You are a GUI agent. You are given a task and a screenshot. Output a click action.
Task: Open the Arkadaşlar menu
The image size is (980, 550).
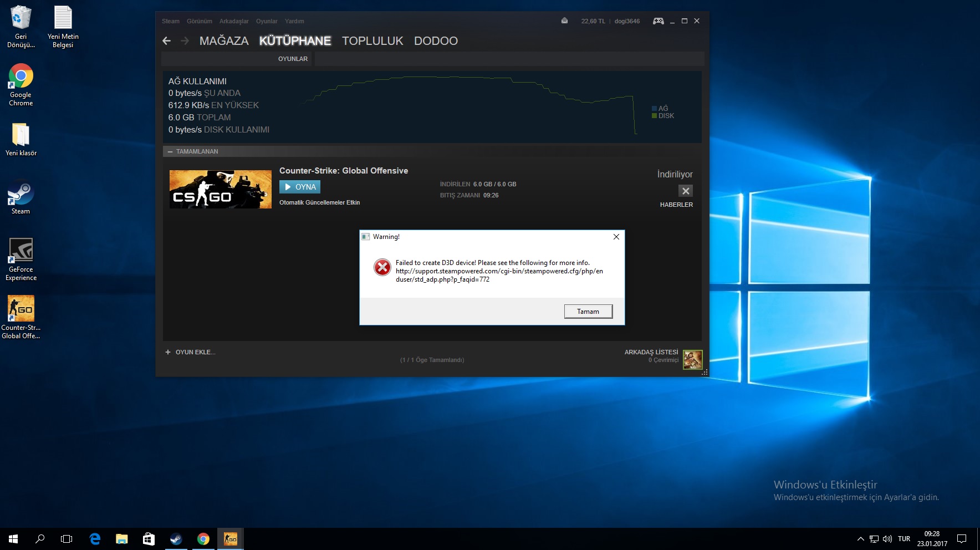234,21
